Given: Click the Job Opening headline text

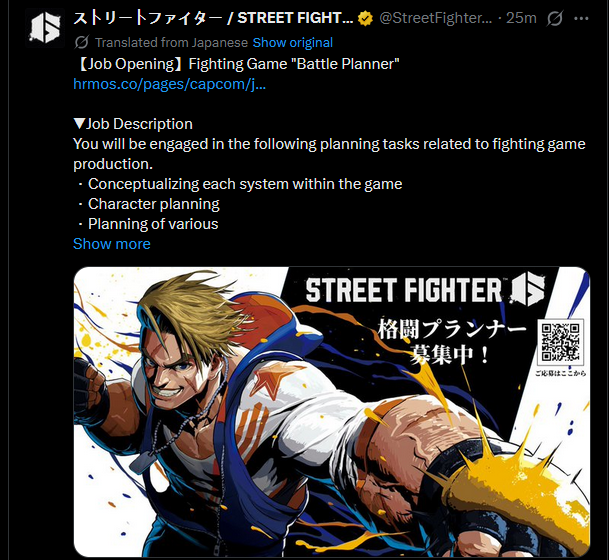Looking at the screenshot, I should pyautogui.click(x=237, y=64).
